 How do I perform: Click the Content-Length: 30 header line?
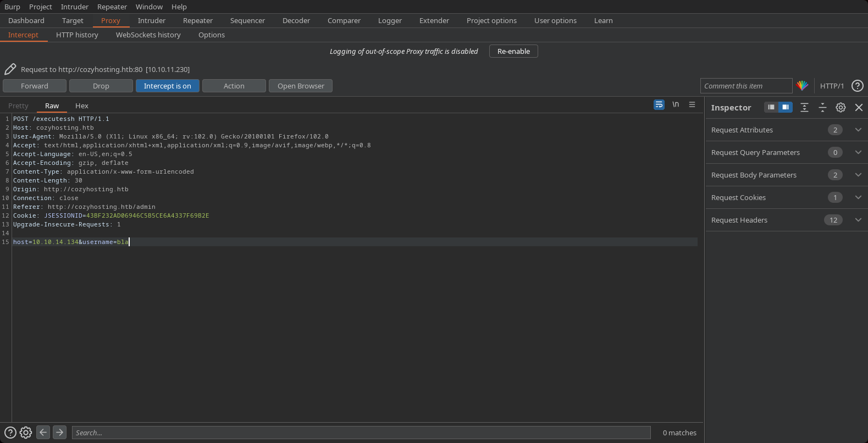(48, 180)
